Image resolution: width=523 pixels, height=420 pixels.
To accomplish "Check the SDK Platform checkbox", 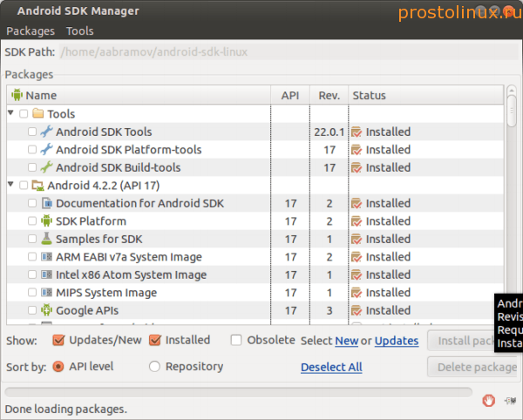I will click(32, 221).
